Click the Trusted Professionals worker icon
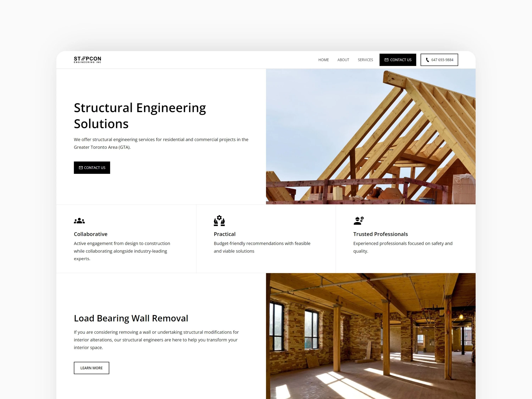 358,221
